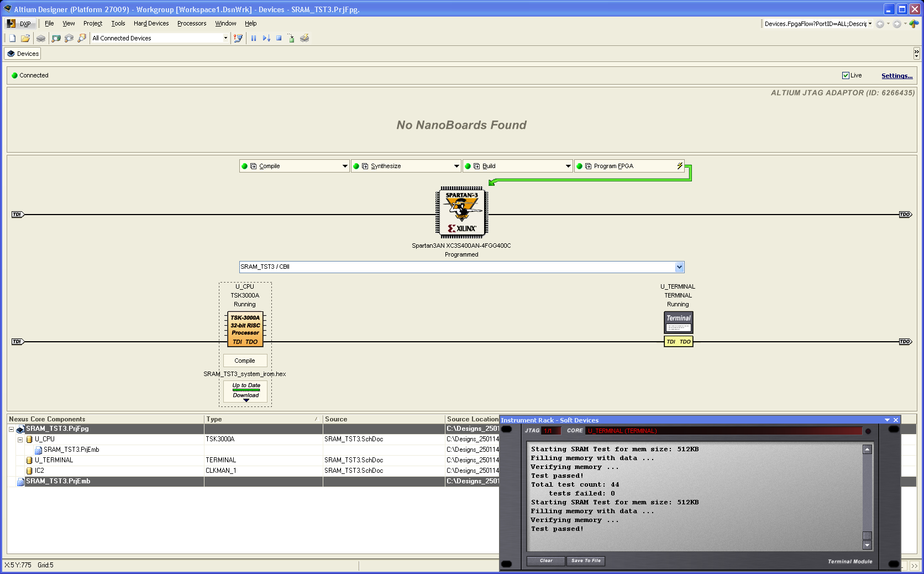Click the Synthesize stage report icon
The height and width of the screenshot is (574, 924).
(365, 166)
